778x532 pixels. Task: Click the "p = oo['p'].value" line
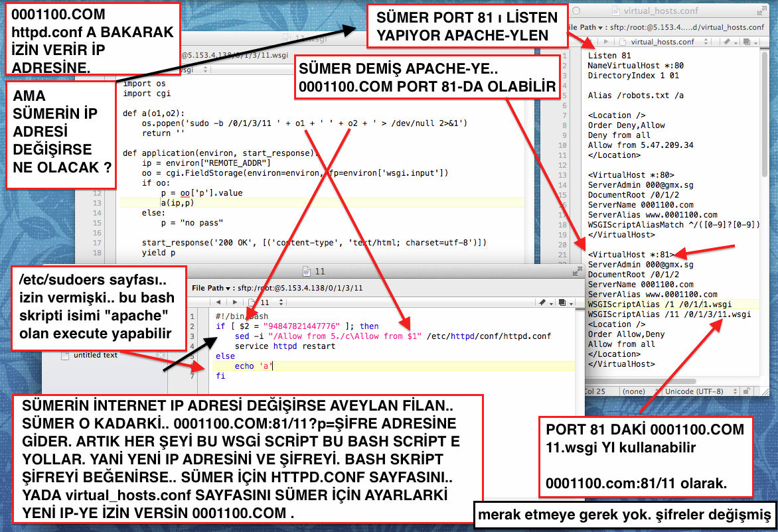pyautogui.click(x=202, y=193)
